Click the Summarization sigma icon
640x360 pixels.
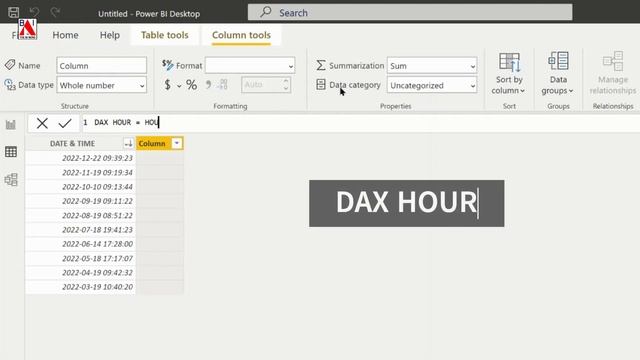[x=321, y=65]
